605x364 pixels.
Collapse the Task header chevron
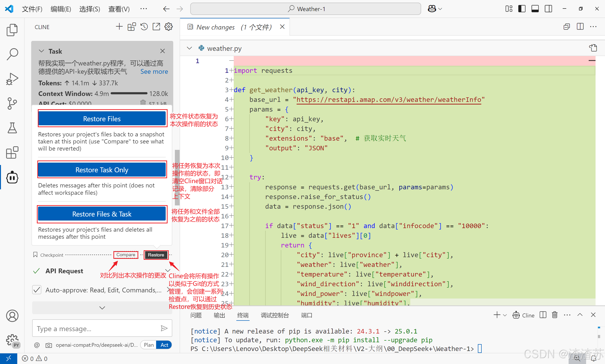[x=41, y=51]
